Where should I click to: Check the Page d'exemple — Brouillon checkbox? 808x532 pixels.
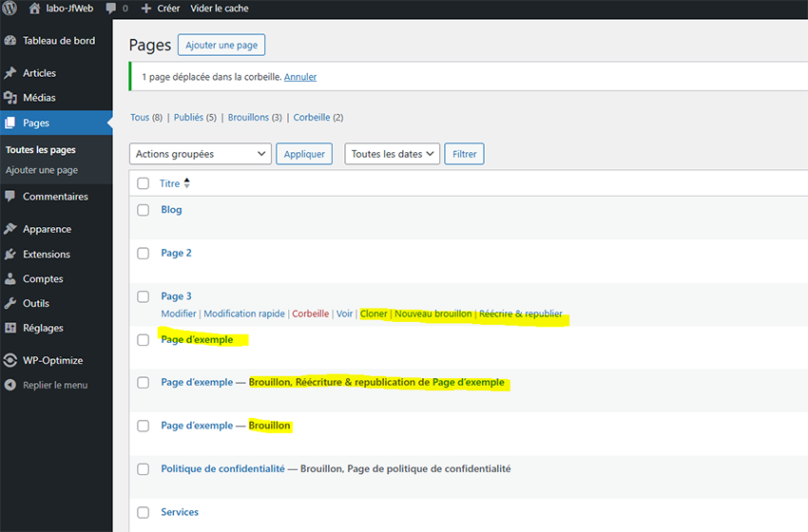click(144, 426)
